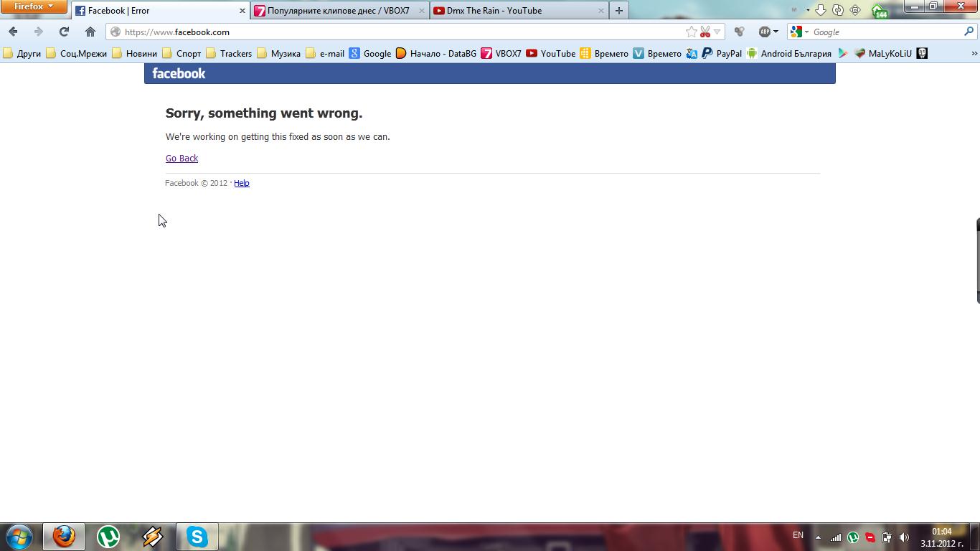The image size is (980, 551).
Task: Click the target-style add-on icon
Action: [x=855, y=10]
